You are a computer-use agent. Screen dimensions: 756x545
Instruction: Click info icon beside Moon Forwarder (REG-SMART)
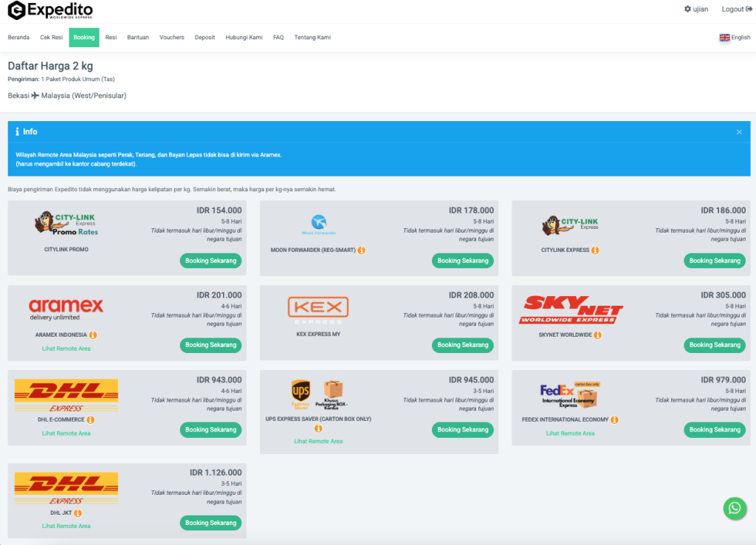(x=362, y=250)
